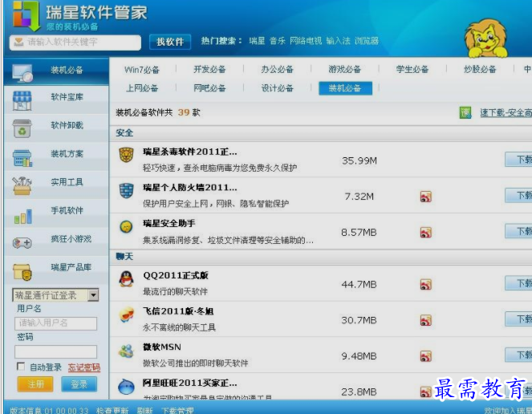The width and height of the screenshot is (532, 414).
Task: Search hot keyword 浏览器
Action: [367, 41]
